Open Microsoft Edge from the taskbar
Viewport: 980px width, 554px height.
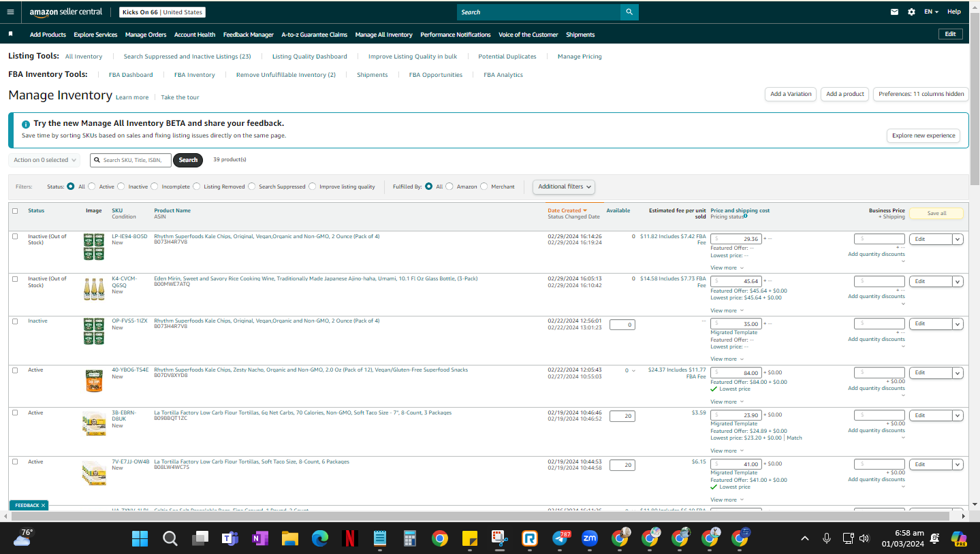[320, 539]
